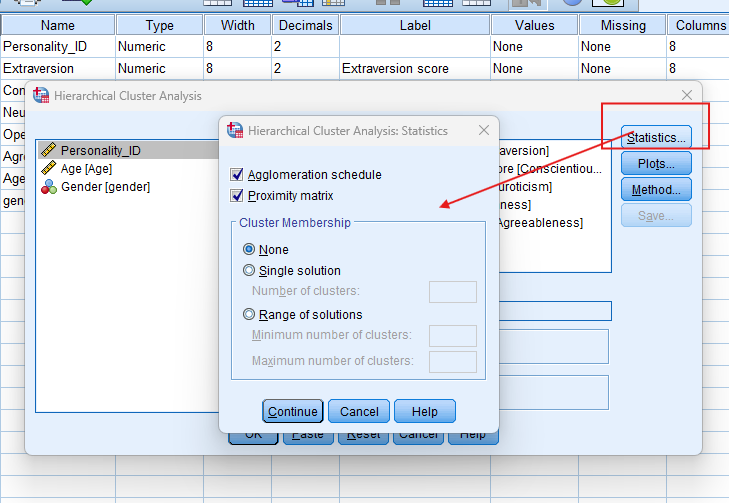This screenshot has height=503, width=729.
Task: Select the Single solution radio button
Action: [x=249, y=271]
